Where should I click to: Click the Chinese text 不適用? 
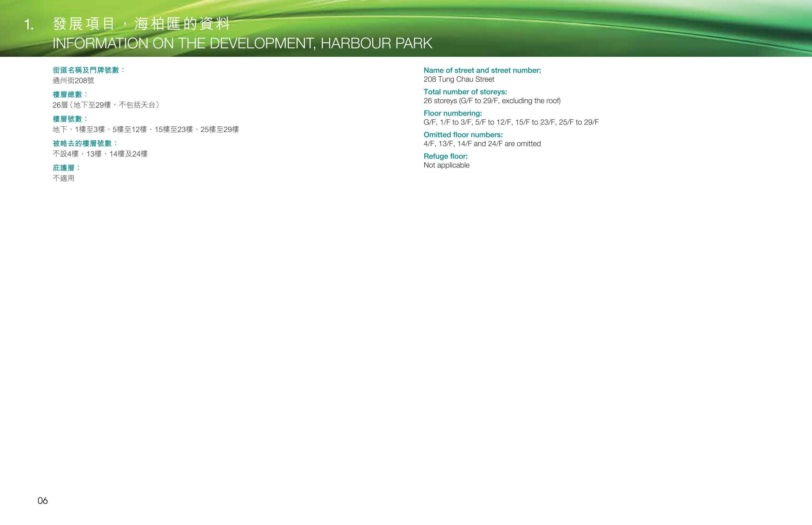click(63, 178)
